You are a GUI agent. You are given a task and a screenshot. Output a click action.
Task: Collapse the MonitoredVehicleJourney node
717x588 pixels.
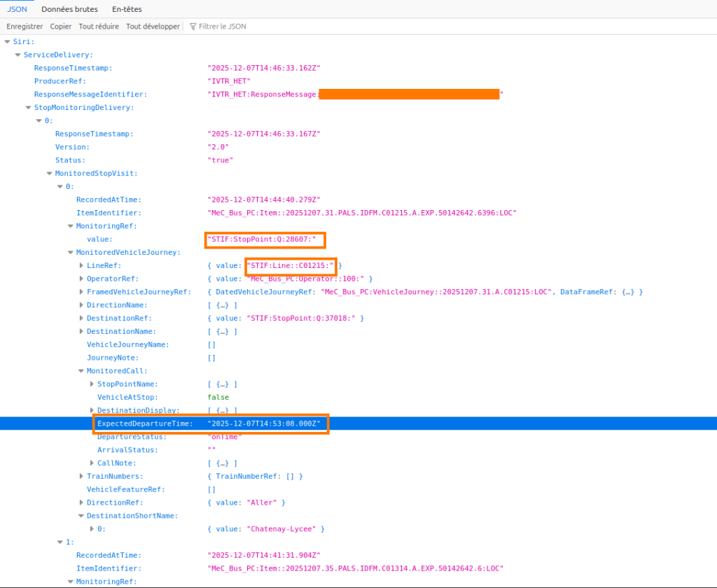pyautogui.click(x=70, y=253)
